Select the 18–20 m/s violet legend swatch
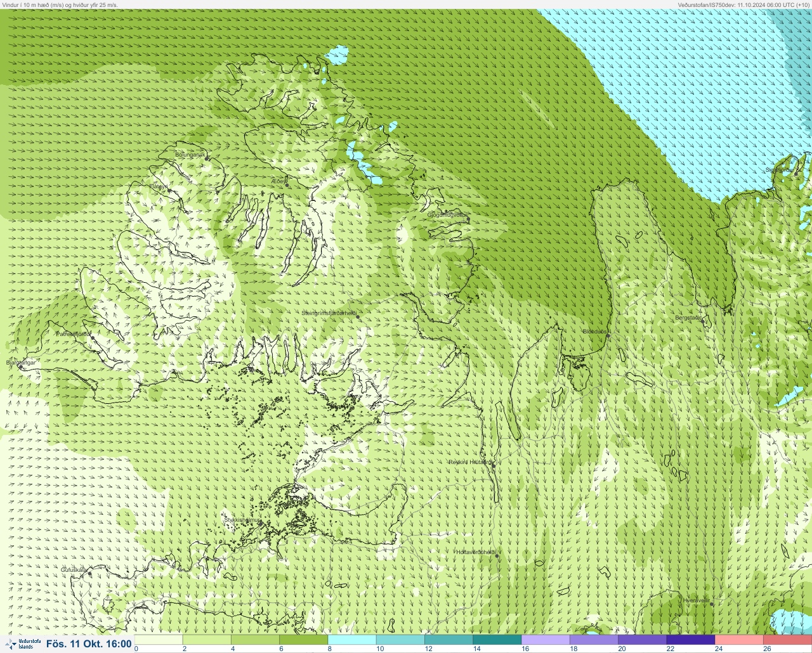The width and height of the screenshot is (812, 653). [x=594, y=640]
